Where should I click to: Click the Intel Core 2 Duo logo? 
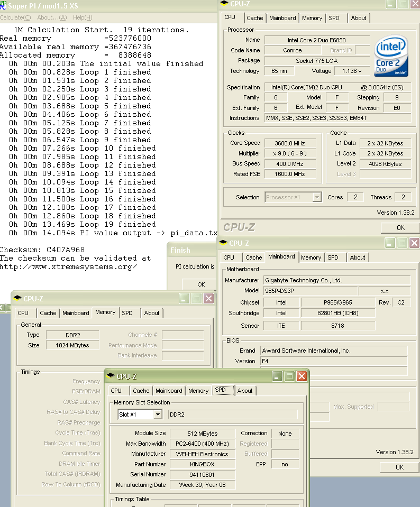[391, 56]
